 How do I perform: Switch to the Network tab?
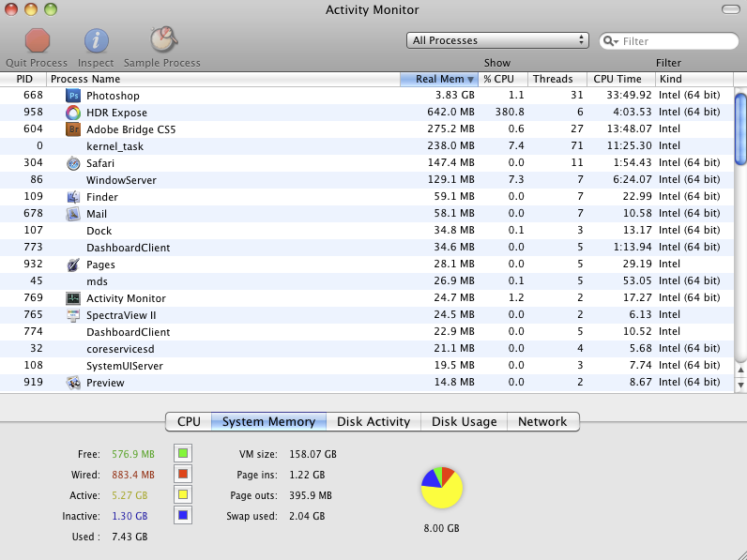(542, 422)
